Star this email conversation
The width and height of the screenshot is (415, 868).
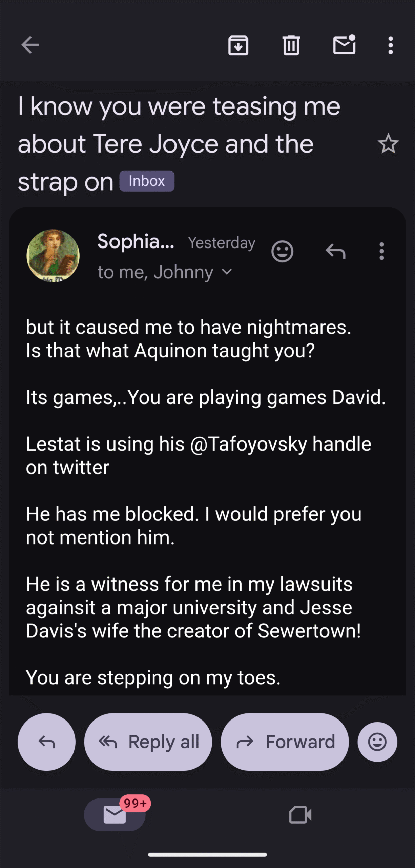(x=388, y=144)
